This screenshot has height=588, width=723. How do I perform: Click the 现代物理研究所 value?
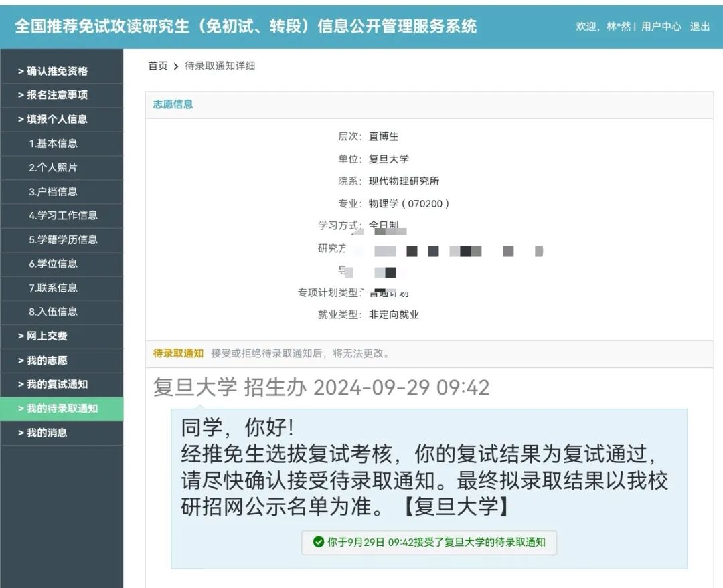click(x=404, y=181)
